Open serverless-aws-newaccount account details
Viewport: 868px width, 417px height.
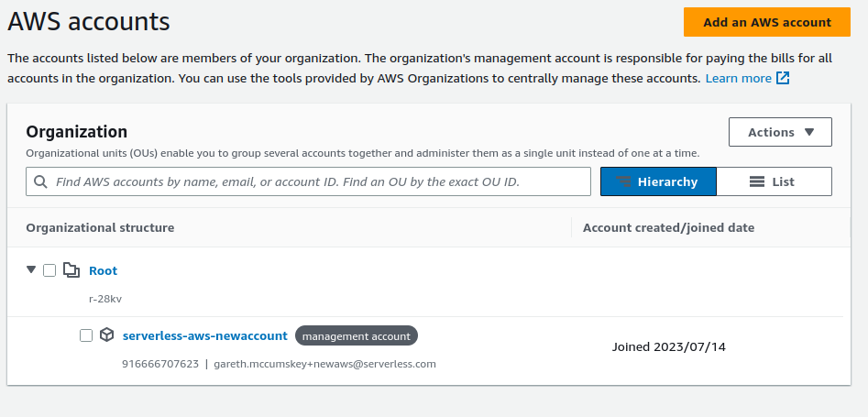tap(204, 335)
